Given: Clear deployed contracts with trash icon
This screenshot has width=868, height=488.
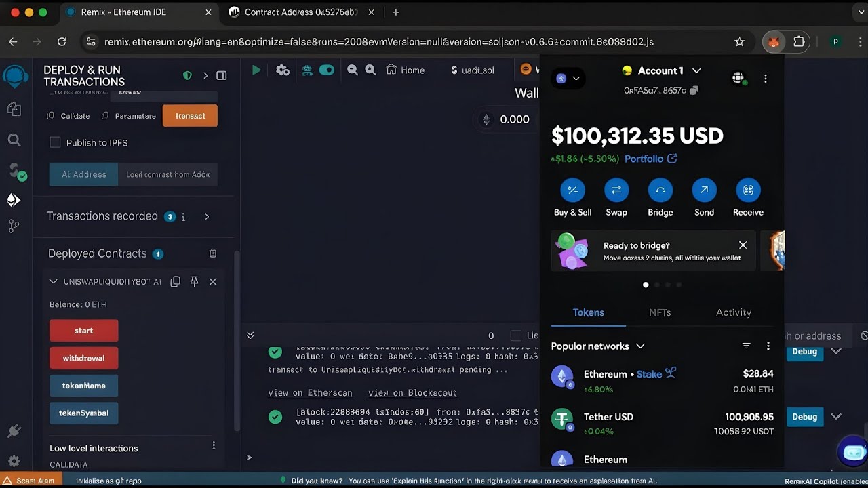Looking at the screenshot, I should point(213,253).
